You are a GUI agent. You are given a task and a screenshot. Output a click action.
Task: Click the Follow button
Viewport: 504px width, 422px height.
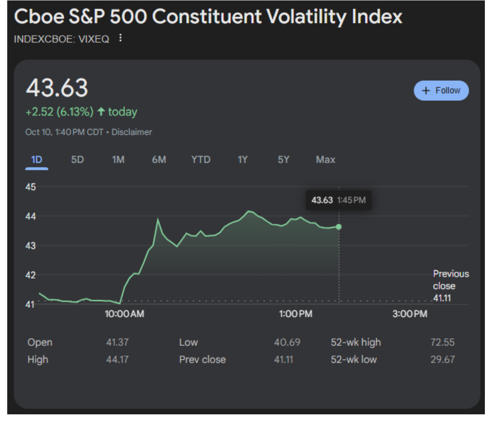coord(441,91)
